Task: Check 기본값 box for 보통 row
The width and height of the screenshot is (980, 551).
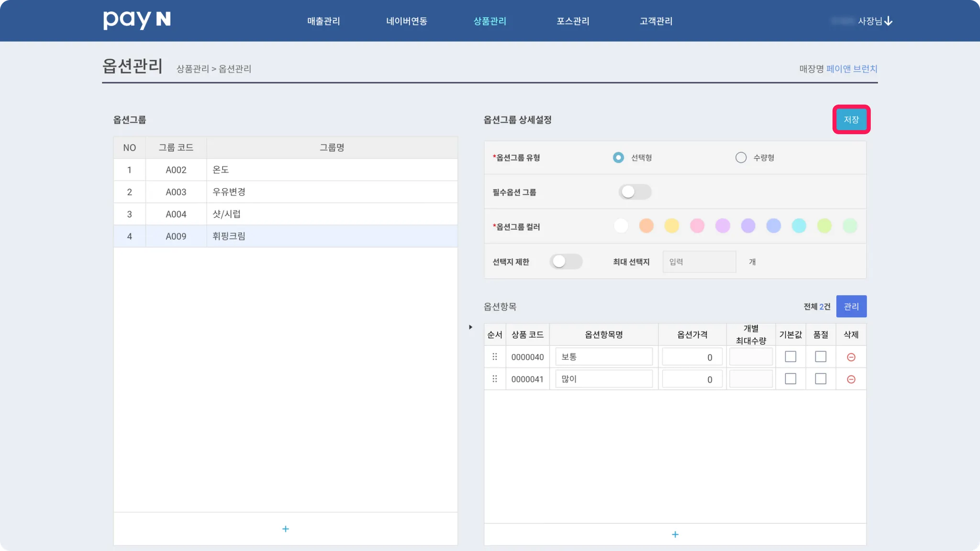Action: 791,357
